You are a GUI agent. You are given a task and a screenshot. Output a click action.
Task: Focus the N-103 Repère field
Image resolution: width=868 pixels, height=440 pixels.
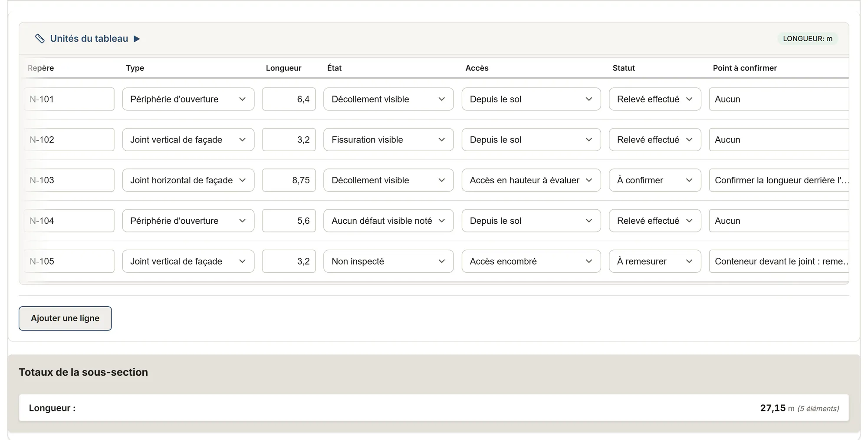(x=69, y=180)
